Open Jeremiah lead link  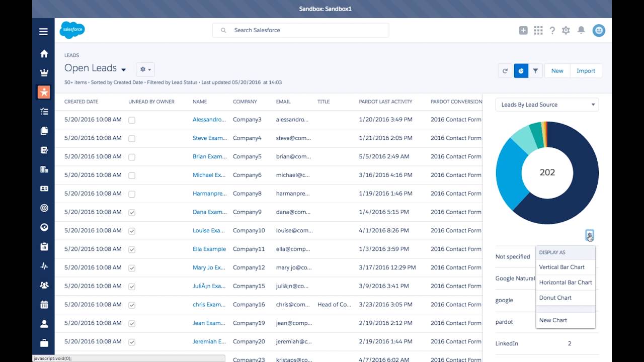(209, 341)
